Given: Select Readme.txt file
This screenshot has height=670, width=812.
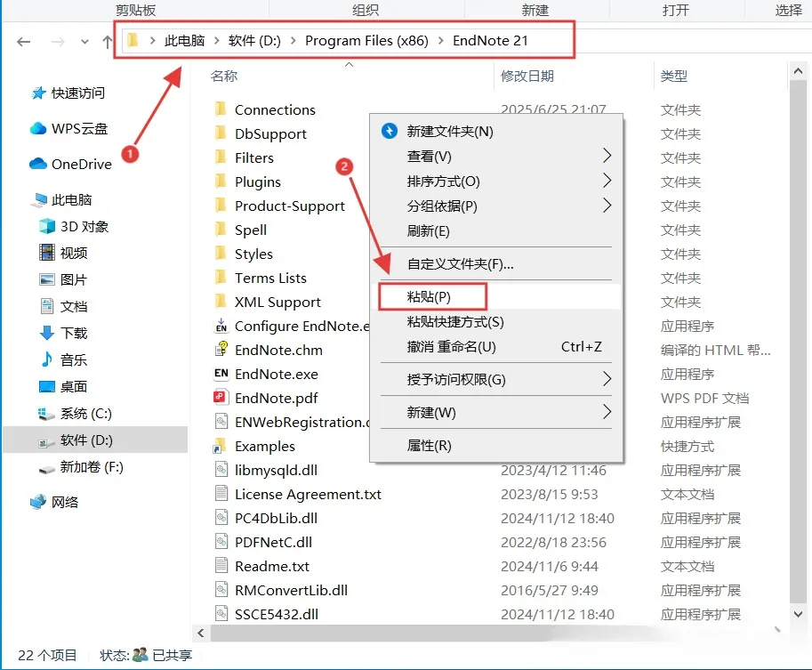Looking at the screenshot, I should click(x=271, y=566).
